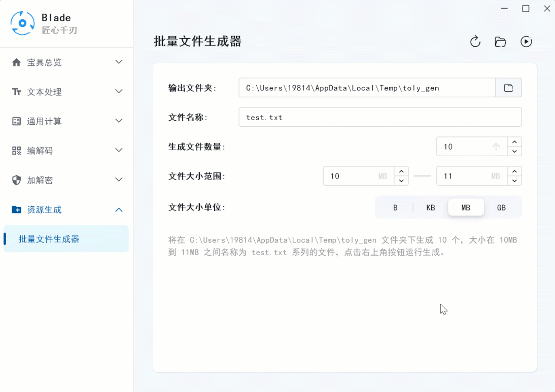Image resolution: width=555 pixels, height=392 pixels.
Task: Open the 宝具总览 sidebar section
Action: (x=66, y=62)
